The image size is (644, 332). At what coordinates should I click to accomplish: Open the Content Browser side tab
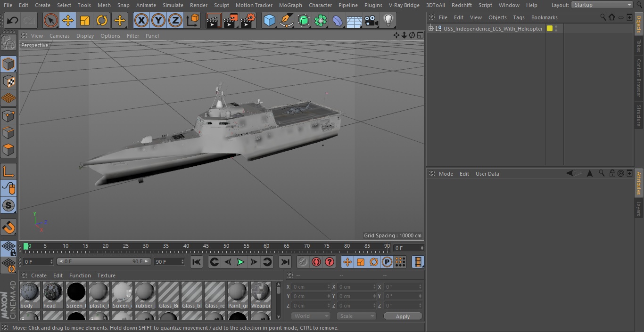click(639, 78)
